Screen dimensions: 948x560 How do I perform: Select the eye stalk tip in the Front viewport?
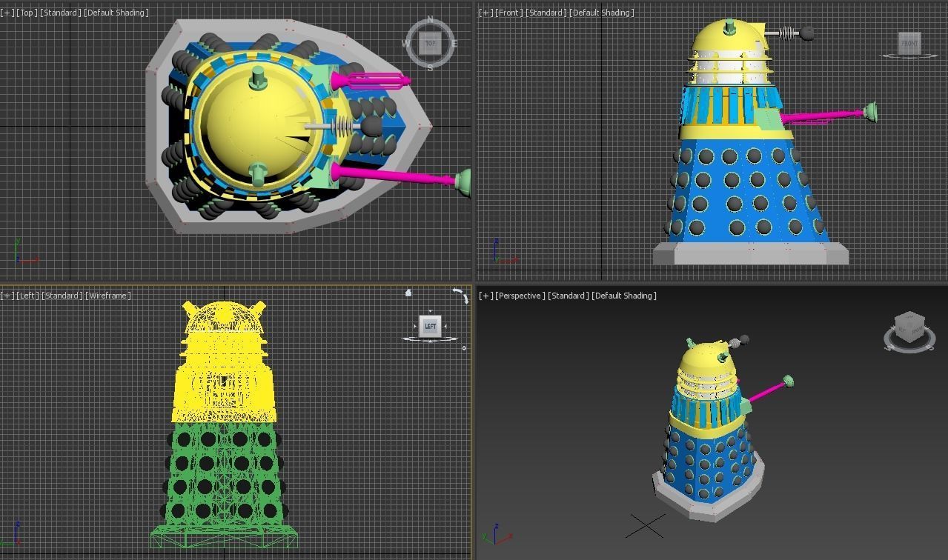pos(806,33)
